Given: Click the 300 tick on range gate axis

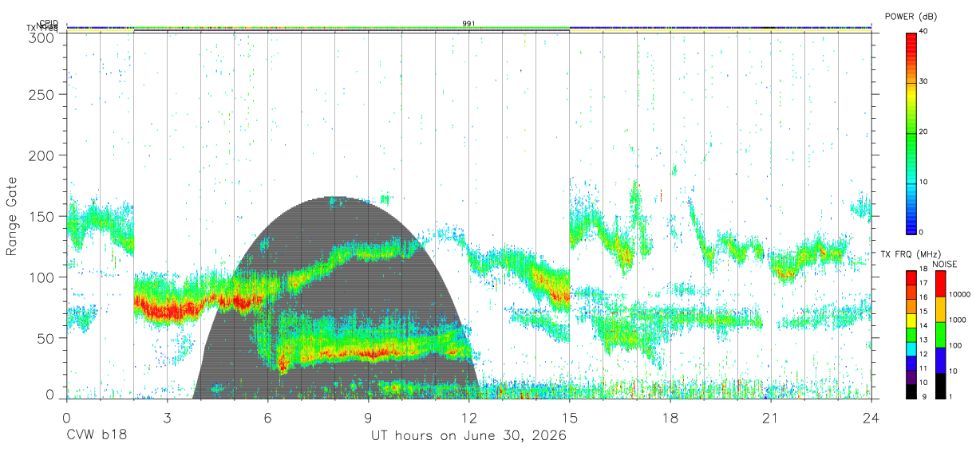Looking at the screenshot, I should pos(41,37).
